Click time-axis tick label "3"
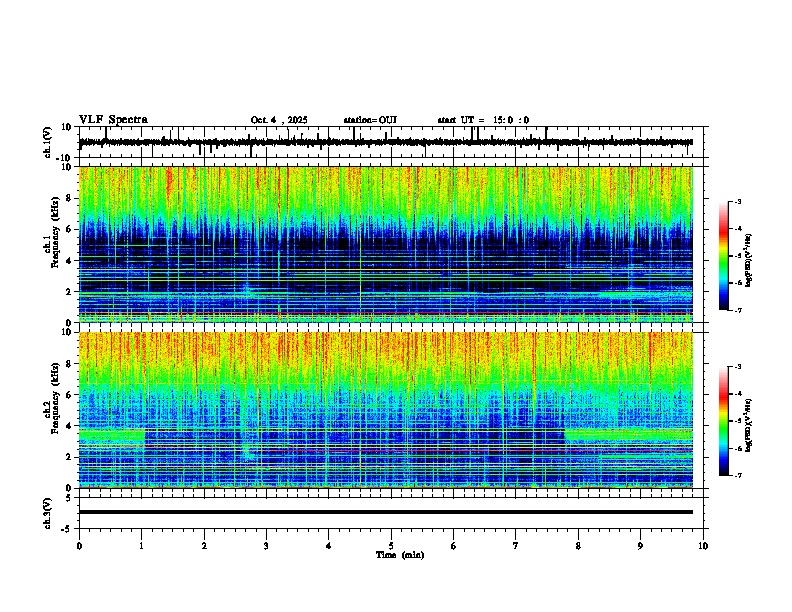792x612 pixels. point(266,546)
